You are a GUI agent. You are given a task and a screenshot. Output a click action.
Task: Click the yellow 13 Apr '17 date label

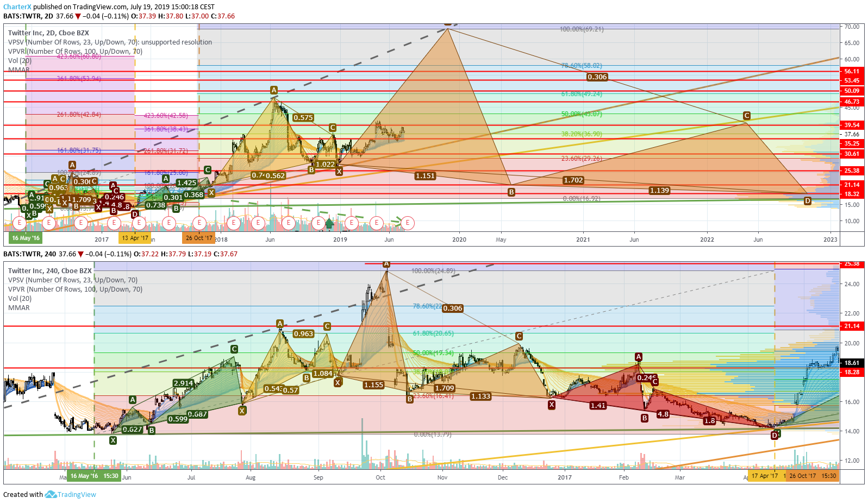point(135,238)
